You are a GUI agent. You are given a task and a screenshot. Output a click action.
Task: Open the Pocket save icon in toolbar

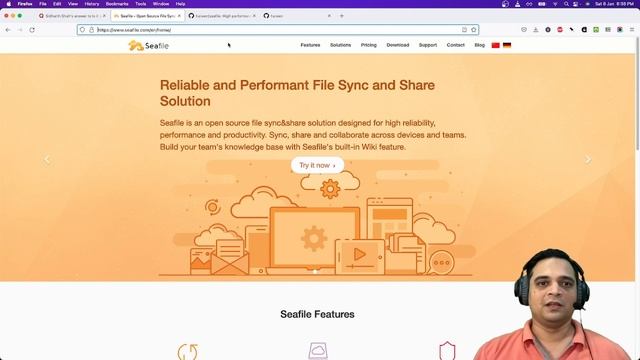click(524, 30)
